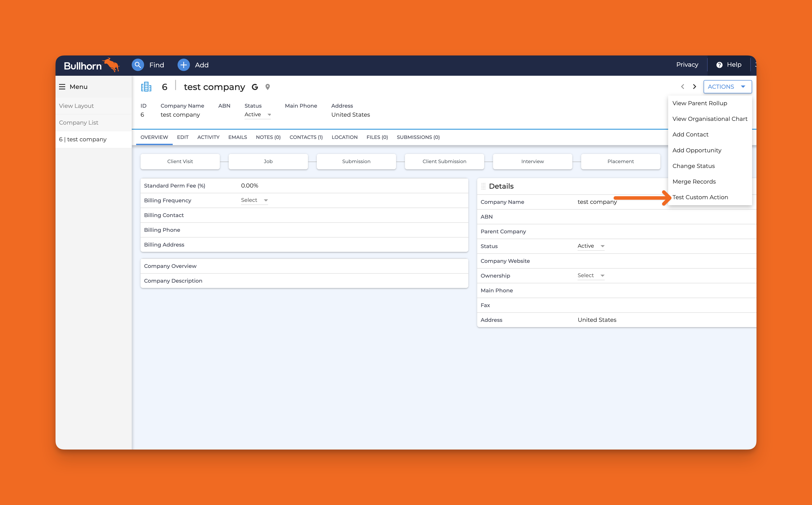Click the Find magnifying glass icon
The width and height of the screenshot is (812, 505).
click(x=138, y=65)
